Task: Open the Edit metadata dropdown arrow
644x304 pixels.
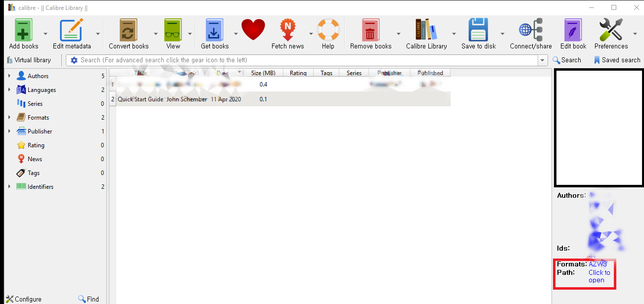Action: (98, 34)
